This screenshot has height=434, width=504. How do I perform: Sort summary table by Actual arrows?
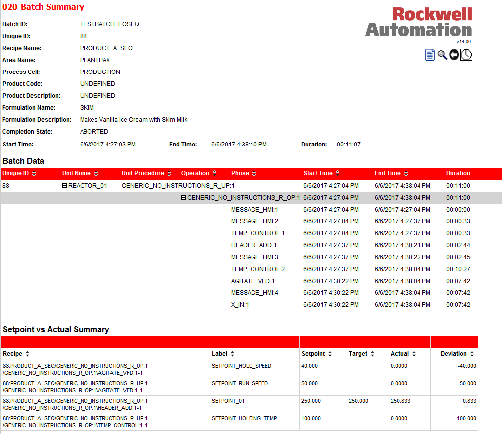[x=414, y=354]
